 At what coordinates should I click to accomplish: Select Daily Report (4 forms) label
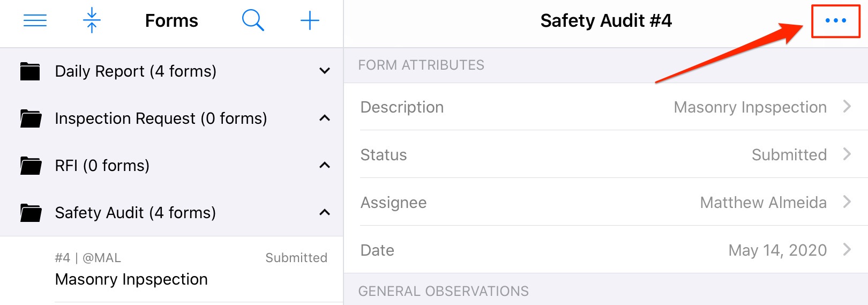coord(136,71)
